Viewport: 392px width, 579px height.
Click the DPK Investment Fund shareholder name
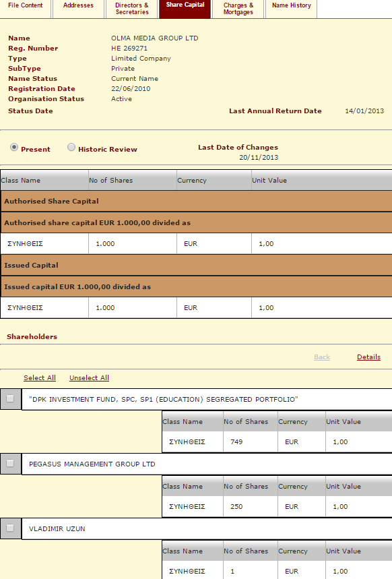(x=163, y=399)
